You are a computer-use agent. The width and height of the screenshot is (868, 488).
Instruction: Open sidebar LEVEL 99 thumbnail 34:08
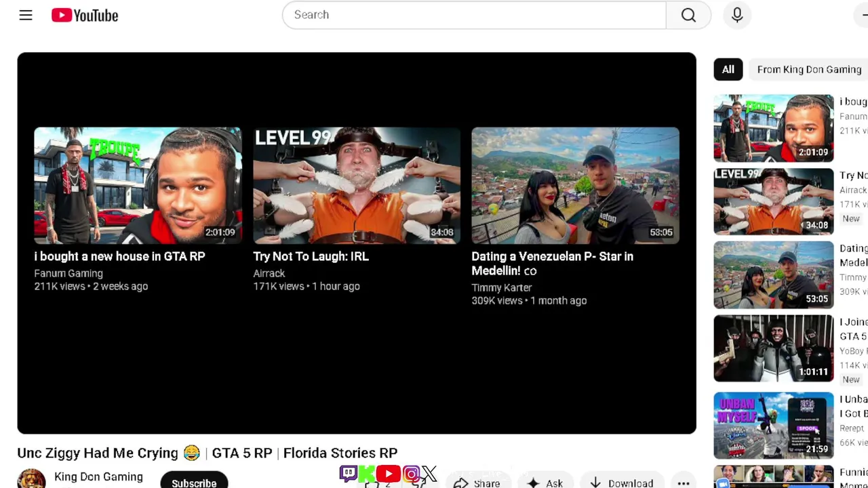tap(773, 201)
